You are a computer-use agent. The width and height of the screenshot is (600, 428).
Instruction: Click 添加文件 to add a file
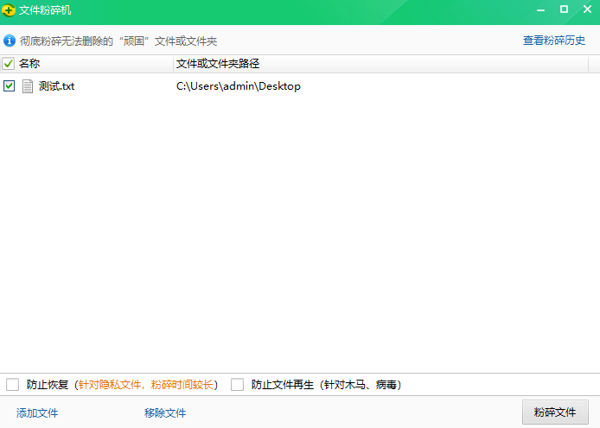click(37, 413)
